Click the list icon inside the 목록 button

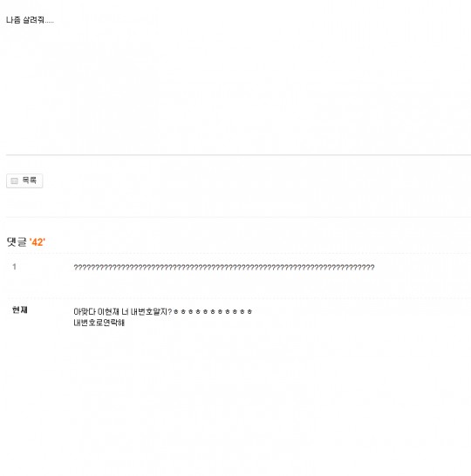[14, 181]
